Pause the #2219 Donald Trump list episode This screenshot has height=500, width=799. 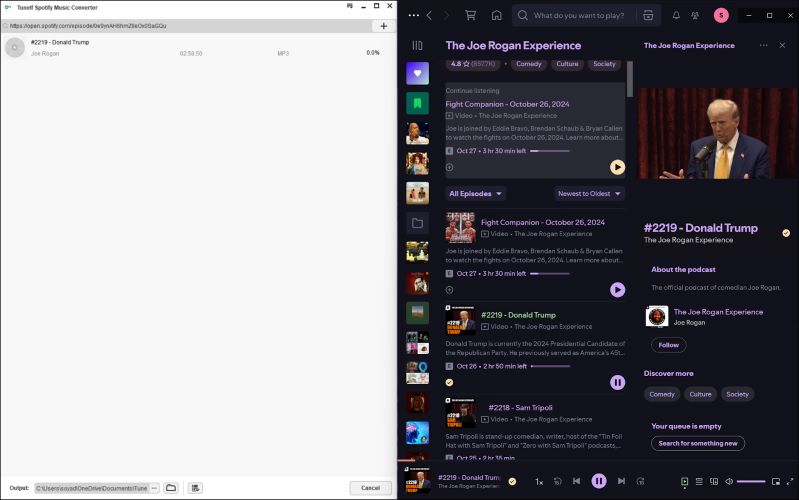click(x=618, y=382)
